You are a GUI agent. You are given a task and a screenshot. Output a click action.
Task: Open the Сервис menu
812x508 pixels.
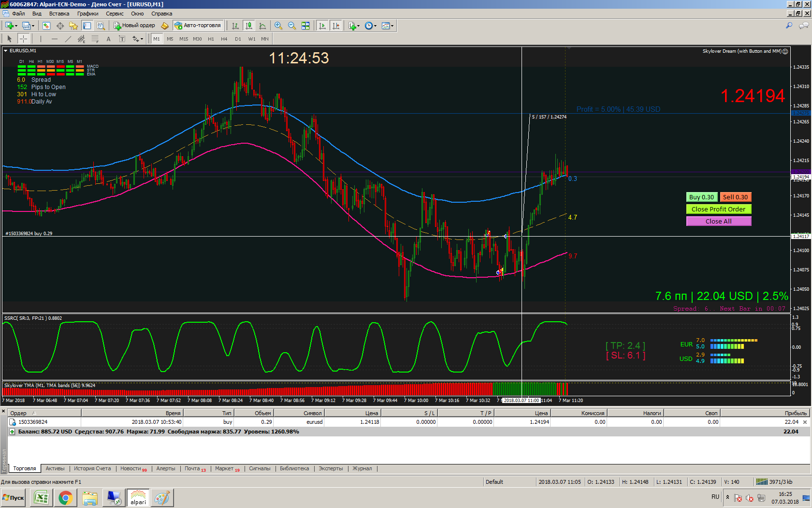[x=115, y=14]
